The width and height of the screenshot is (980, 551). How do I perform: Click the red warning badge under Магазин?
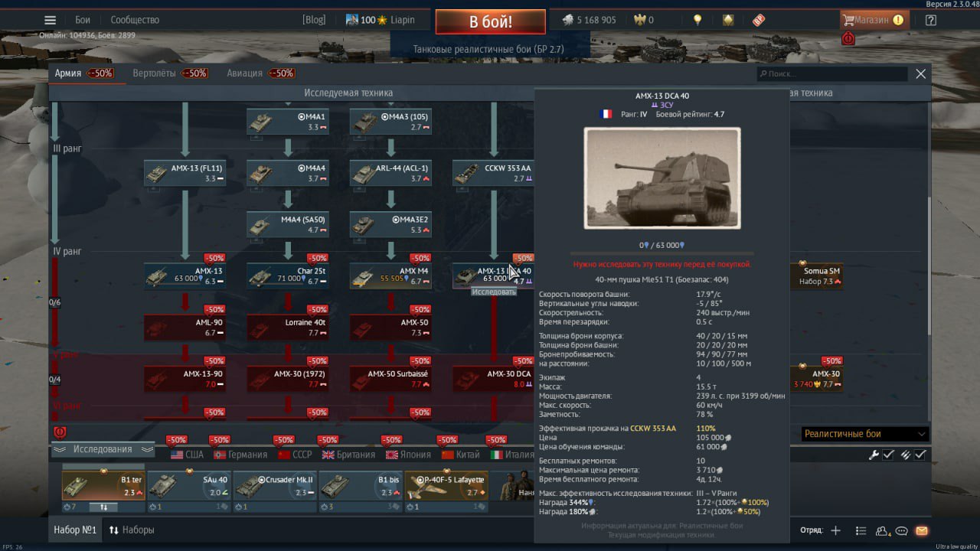point(848,38)
